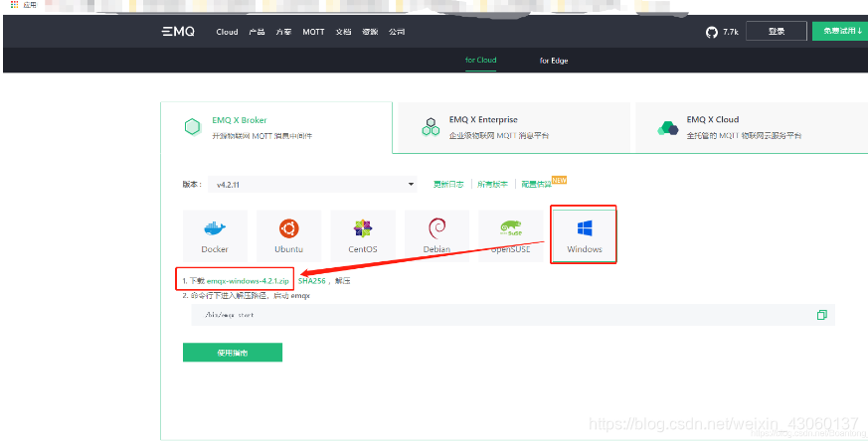Select the EMQ X Broker tab

pyautogui.click(x=276, y=128)
